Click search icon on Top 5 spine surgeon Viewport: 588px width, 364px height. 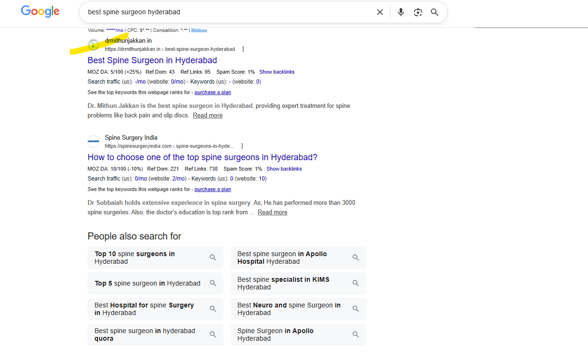coord(213,283)
